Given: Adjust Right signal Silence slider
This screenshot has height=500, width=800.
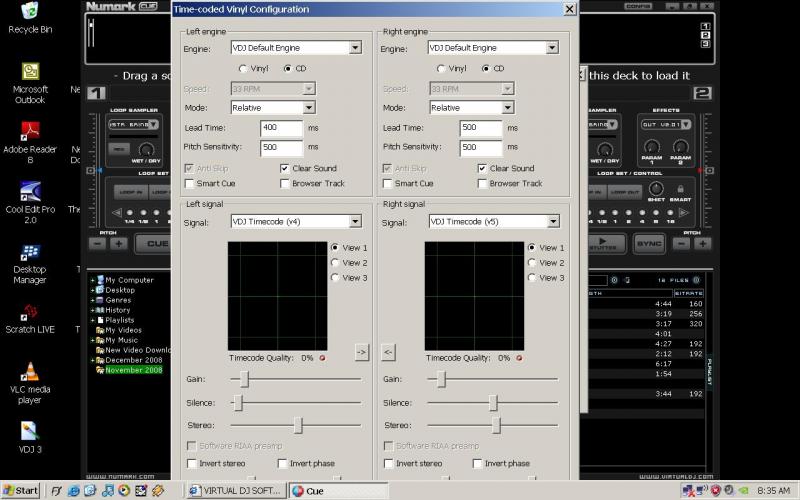Looking at the screenshot, I should point(493,403).
